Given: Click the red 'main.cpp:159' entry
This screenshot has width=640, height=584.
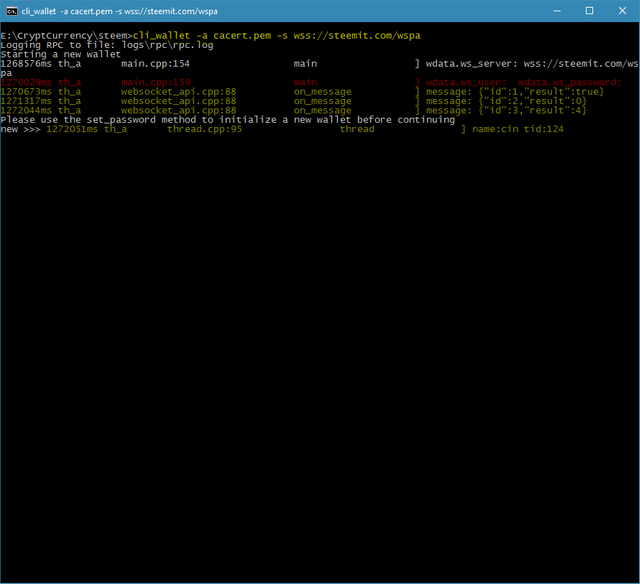Looking at the screenshot, I should click(156, 82).
